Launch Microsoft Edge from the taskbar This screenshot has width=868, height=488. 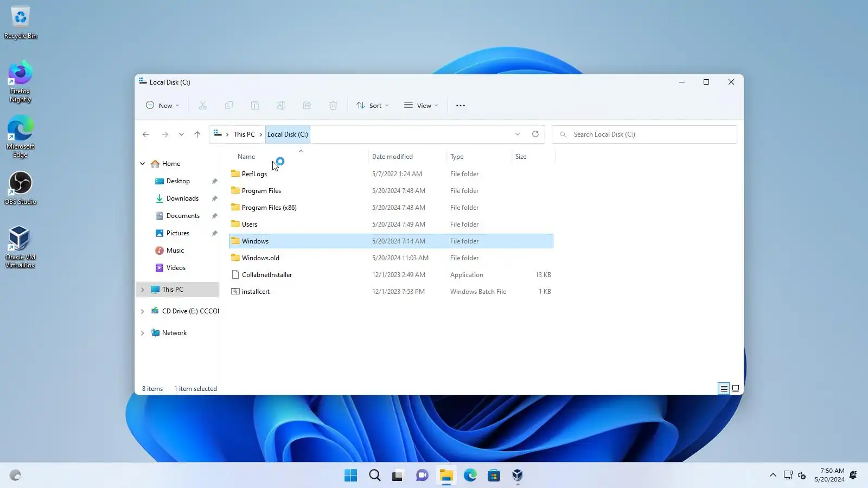tap(470, 476)
